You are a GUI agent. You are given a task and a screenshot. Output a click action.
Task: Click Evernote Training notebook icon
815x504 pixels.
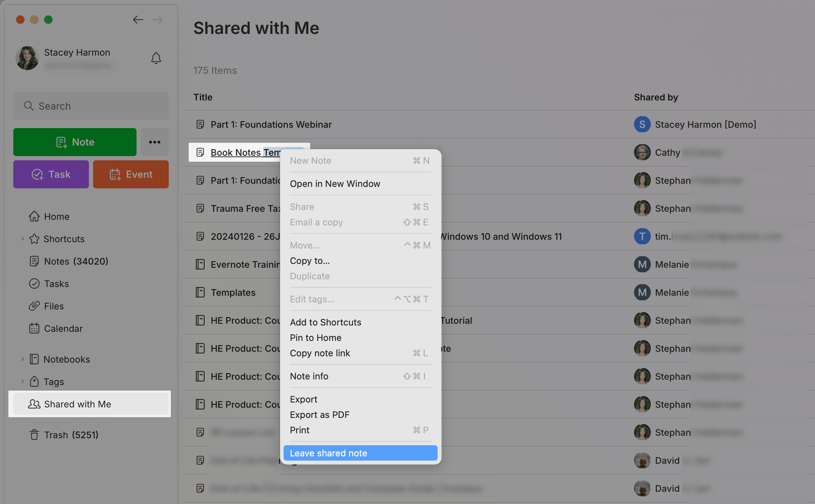[x=200, y=264]
